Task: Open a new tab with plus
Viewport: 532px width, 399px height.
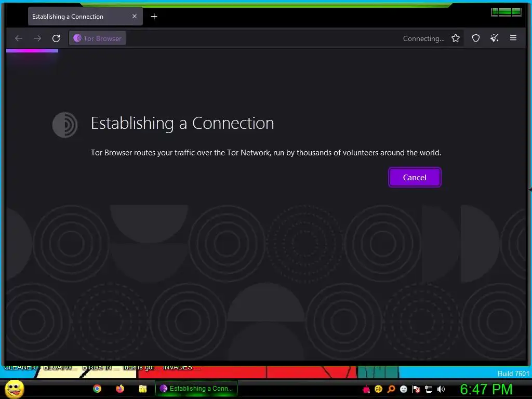Action: (x=154, y=16)
